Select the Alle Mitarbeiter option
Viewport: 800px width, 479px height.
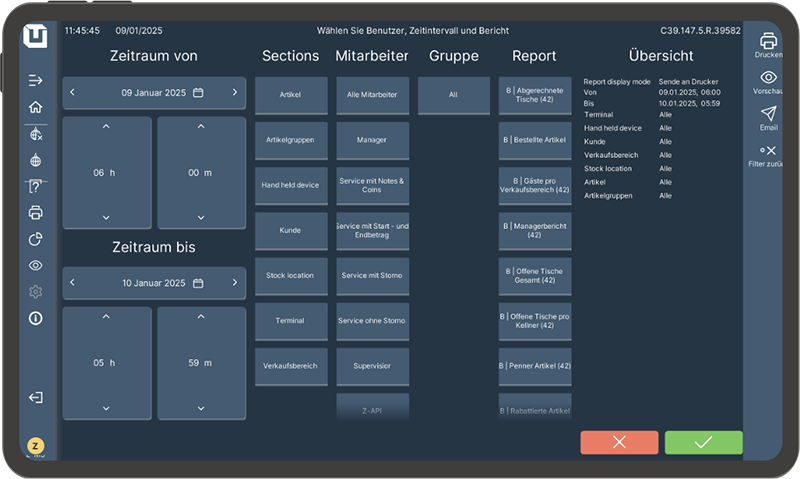tap(372, 95)
